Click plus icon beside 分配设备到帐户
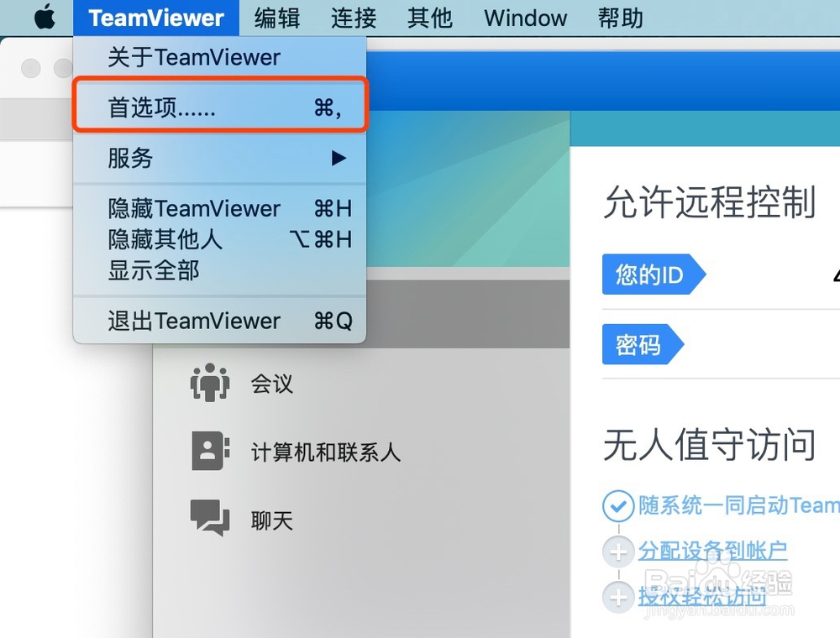This screenshot has width=840, height=638. (x=618, y=552)
